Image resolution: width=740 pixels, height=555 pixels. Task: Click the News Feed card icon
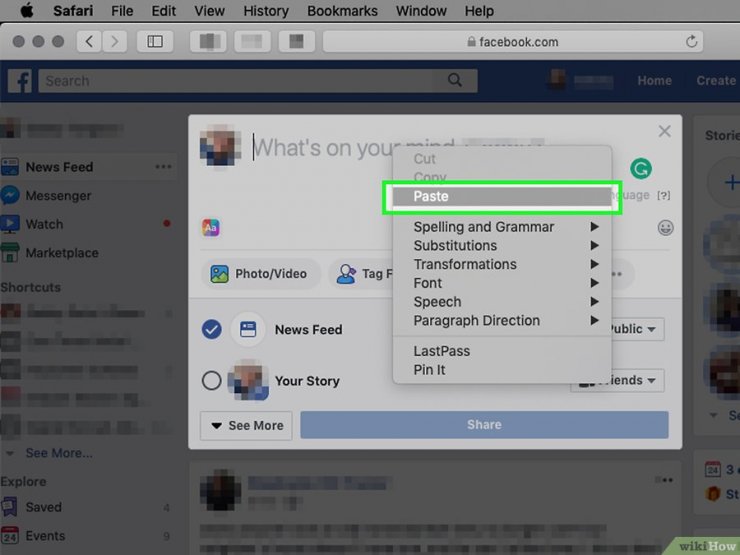(248, 329)
